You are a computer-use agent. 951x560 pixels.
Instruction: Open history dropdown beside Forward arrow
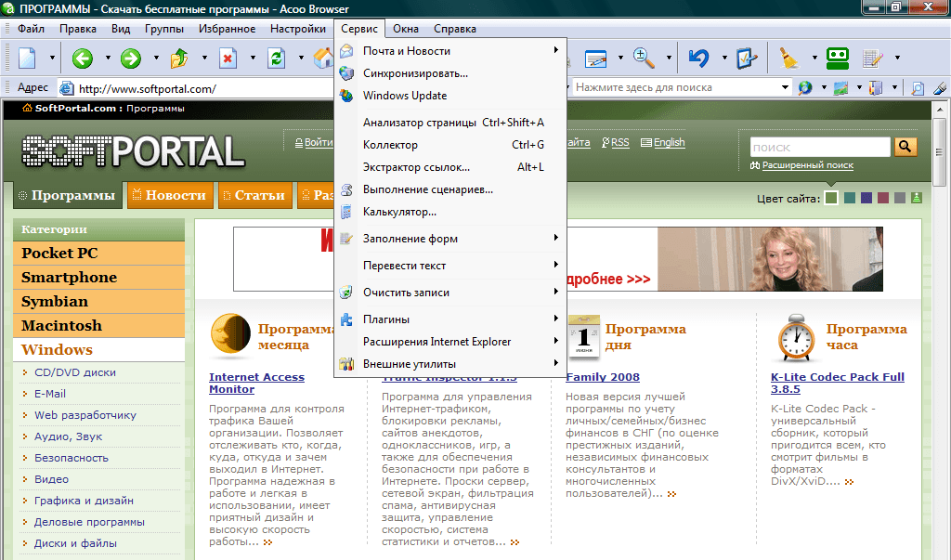(x=156, y=59)
